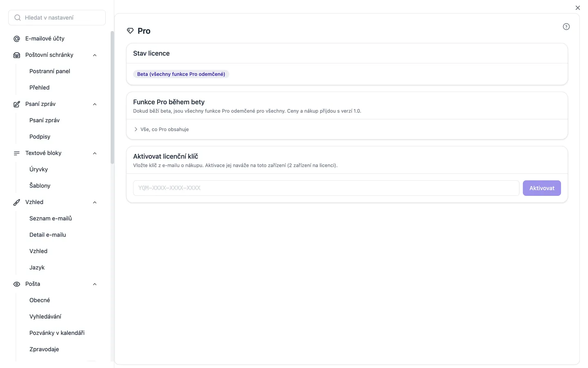Image resolution: width=588 pixels, height=368 pixels.
Task: Click the Textové bloky lines icon
Action: [x=17, y=153]
